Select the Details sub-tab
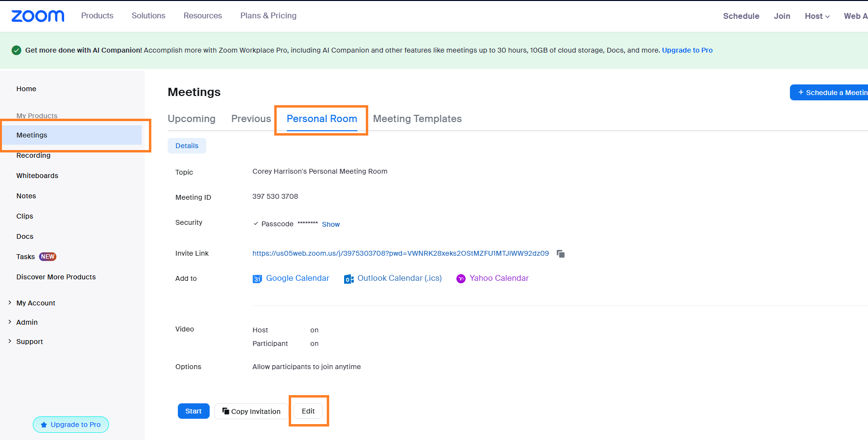This screenshot has width=868, height=440. point(187,146)
